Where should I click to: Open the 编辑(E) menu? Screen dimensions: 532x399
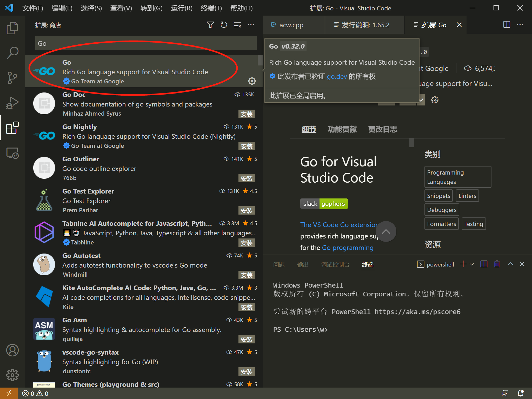click(62, 8)
